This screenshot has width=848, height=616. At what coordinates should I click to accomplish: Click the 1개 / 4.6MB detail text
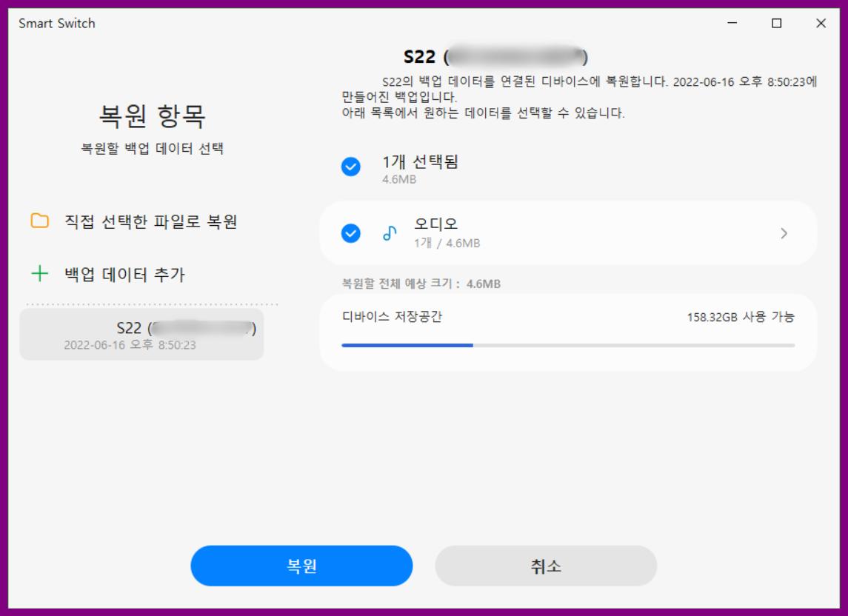(447, 244)
